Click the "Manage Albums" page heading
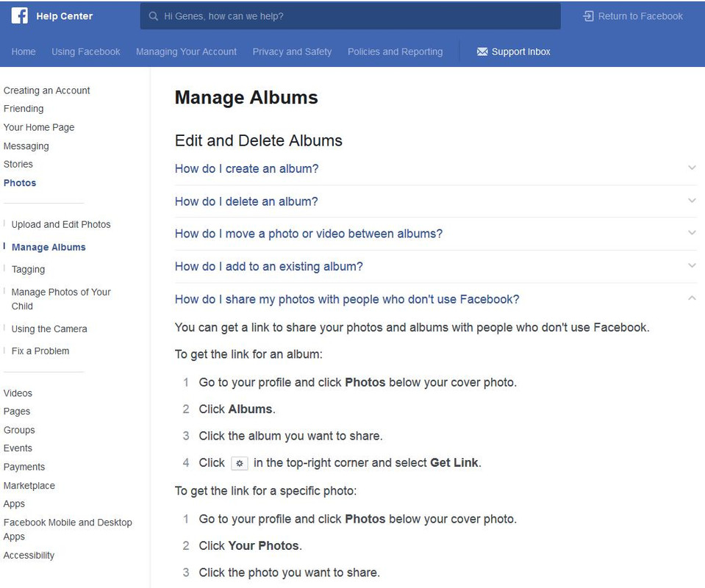 pos(246,98)
